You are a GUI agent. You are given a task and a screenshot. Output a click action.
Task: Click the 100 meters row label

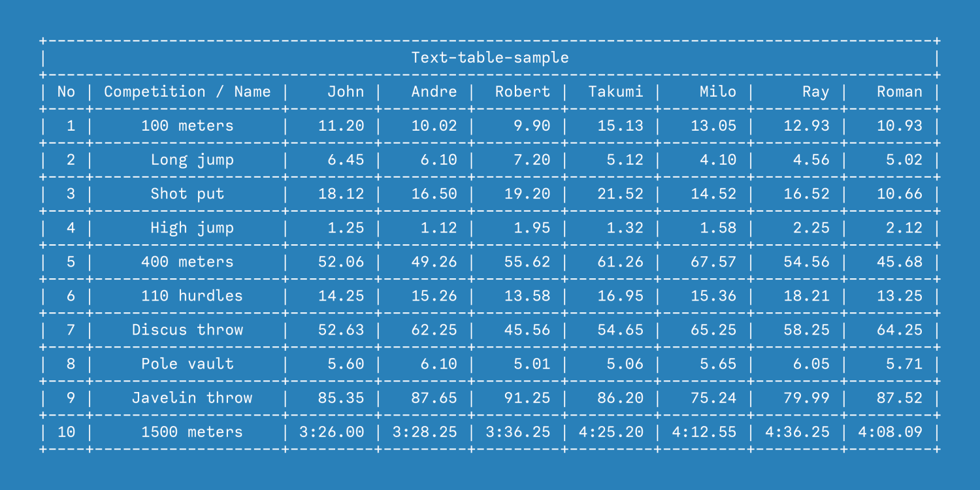188,125
